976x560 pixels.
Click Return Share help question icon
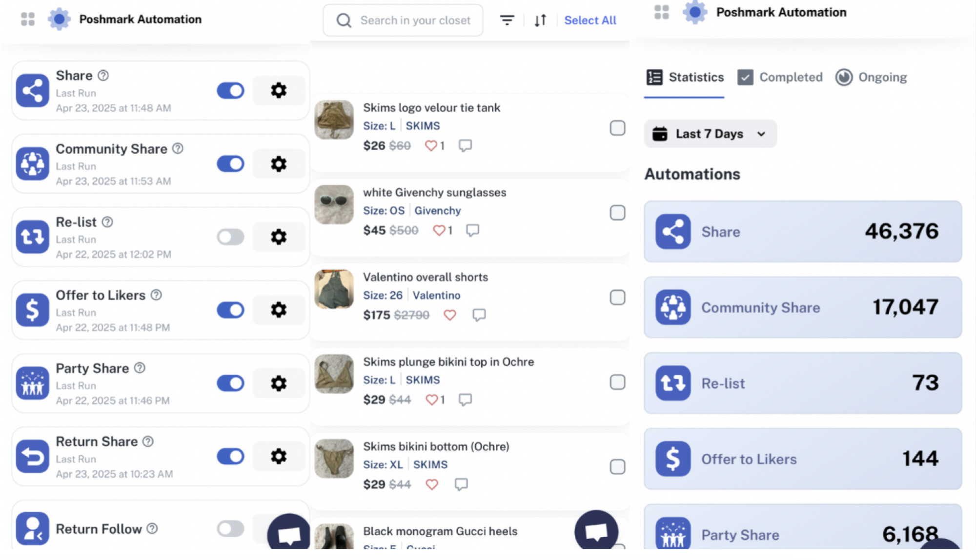click(148, 441)
